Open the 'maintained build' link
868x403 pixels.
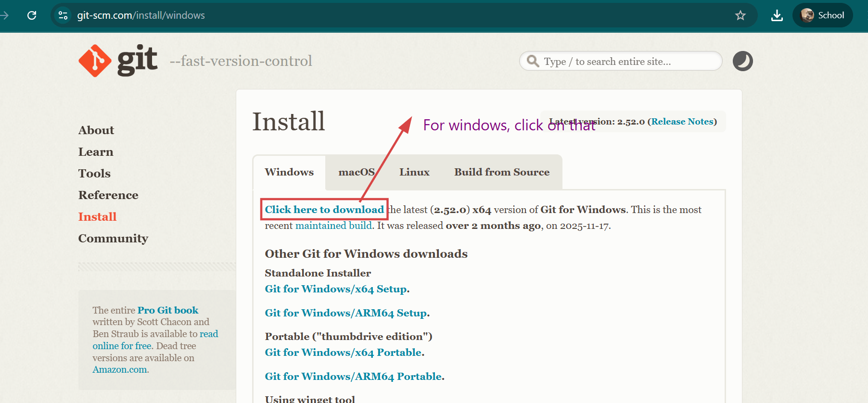click(333, 226)
